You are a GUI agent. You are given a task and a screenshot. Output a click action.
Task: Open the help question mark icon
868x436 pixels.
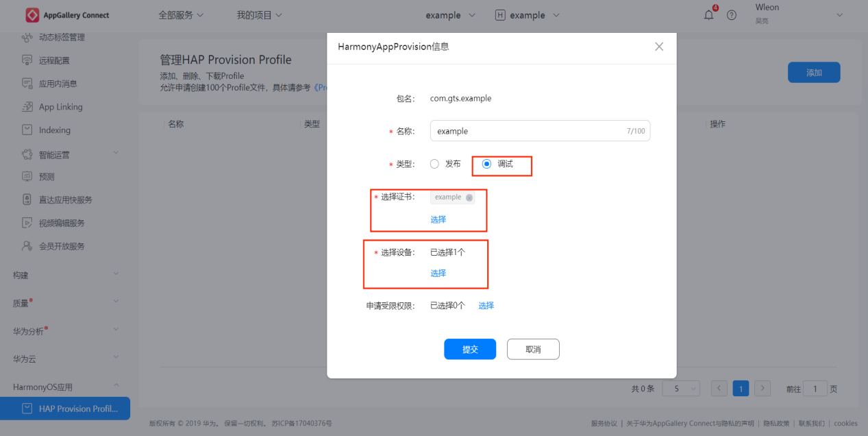point(732,15)
